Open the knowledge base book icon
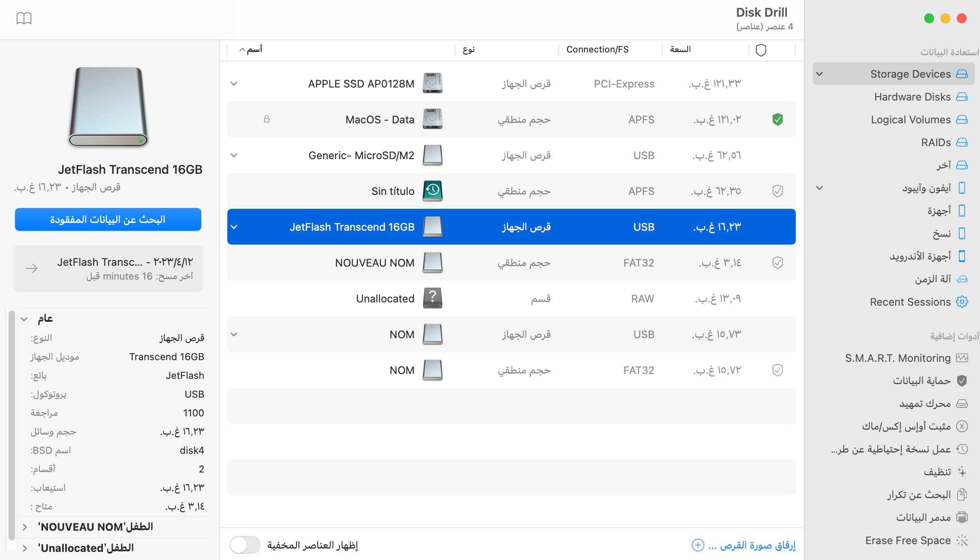Screen dimensions: 980x560 [x=24, y=18]
